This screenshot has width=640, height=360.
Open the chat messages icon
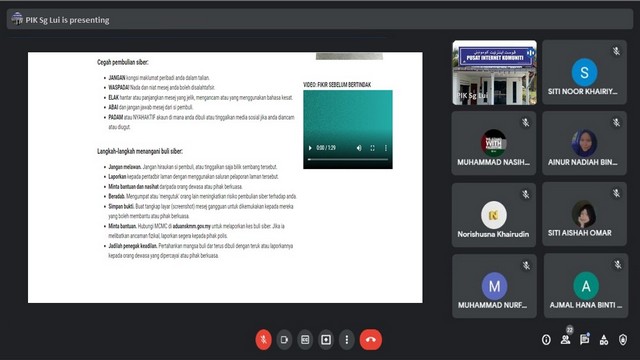[x=584, y=339]
